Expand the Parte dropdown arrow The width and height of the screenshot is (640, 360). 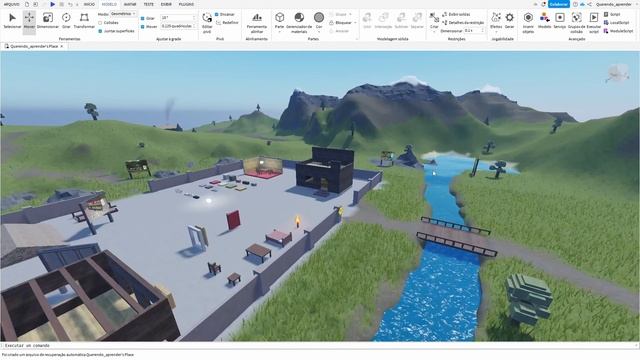coord(280,32)
